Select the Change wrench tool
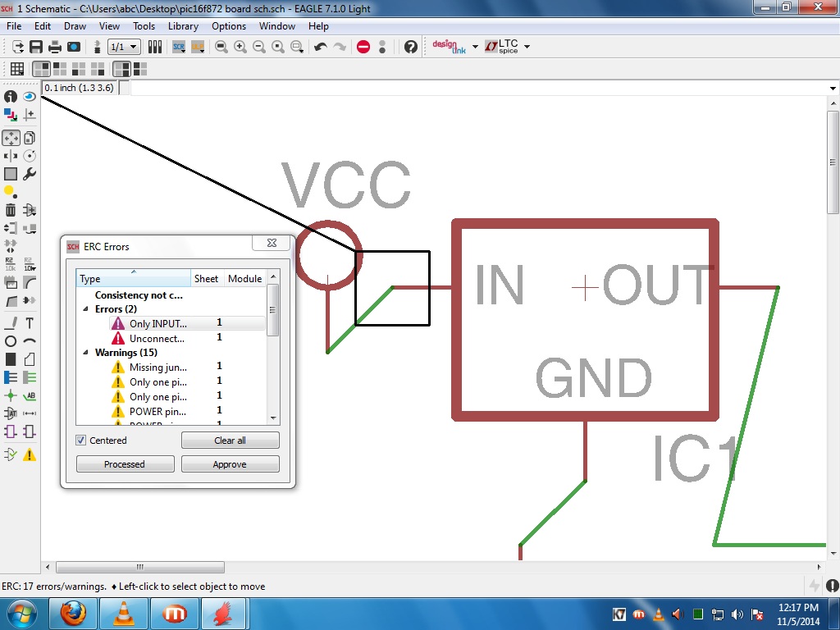840x630 pixels. coord(30,174)
